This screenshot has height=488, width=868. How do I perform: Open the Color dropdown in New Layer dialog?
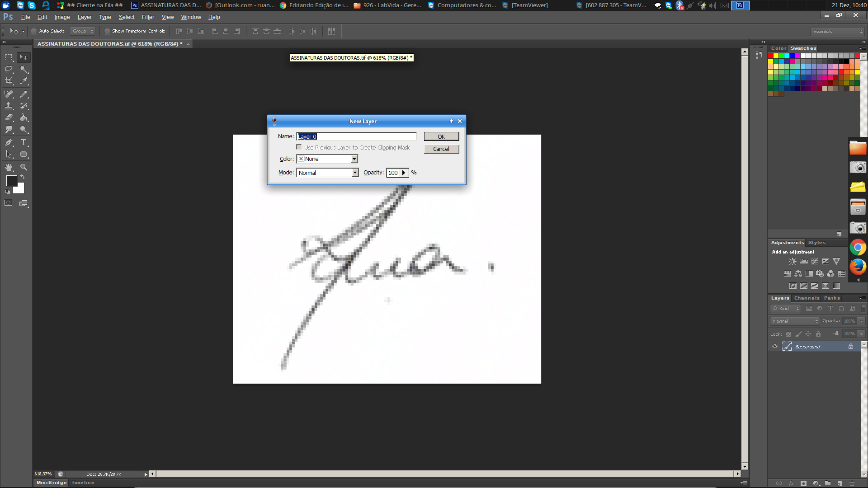[x=354, y=159]
